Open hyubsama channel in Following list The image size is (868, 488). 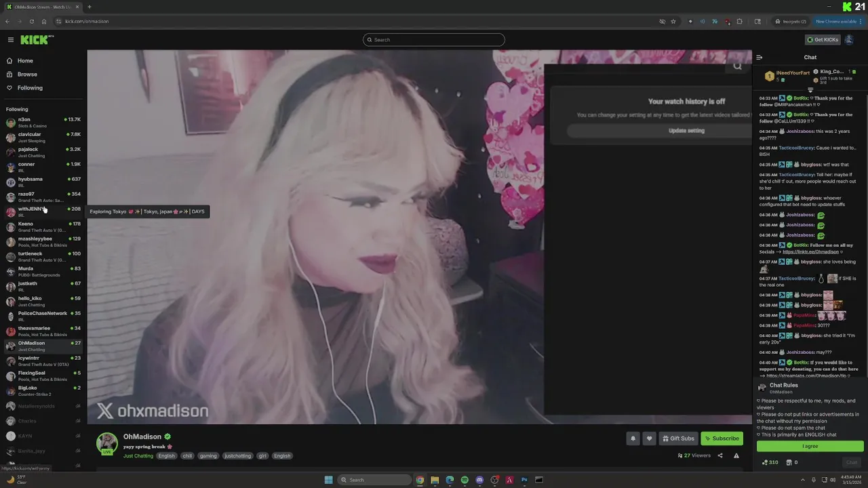click(43, 182)
